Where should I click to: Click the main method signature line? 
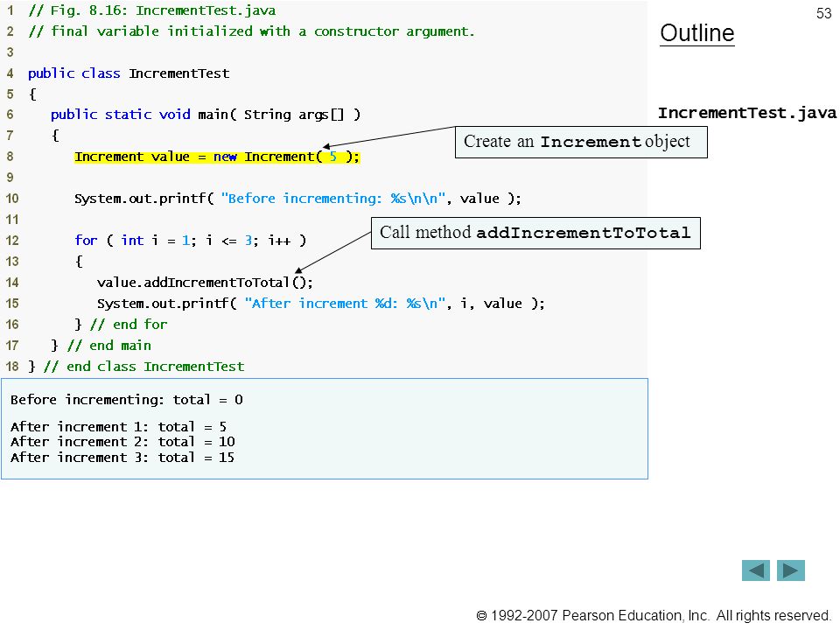click(206, 115)
